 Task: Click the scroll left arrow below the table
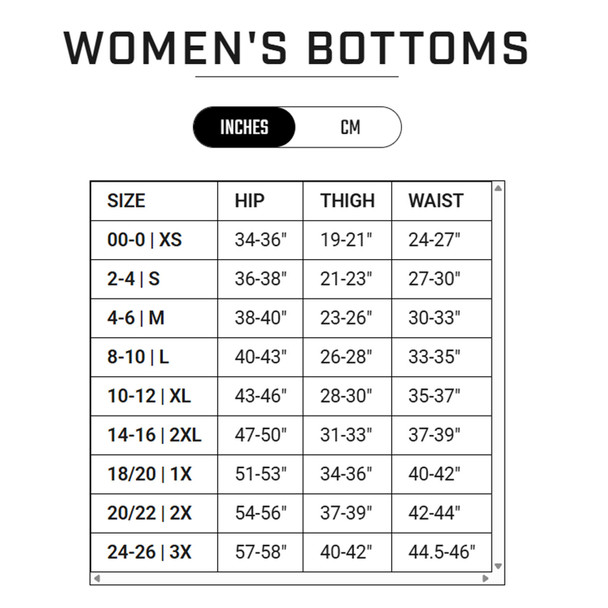(x=95, y=578)
